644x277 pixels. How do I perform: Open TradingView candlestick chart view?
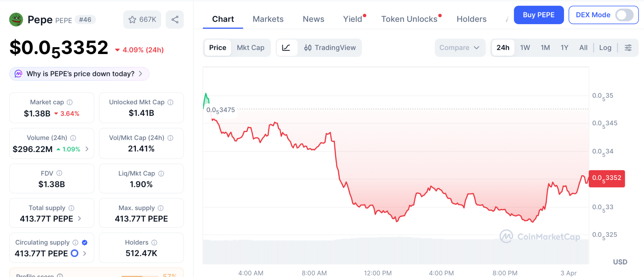330,48
